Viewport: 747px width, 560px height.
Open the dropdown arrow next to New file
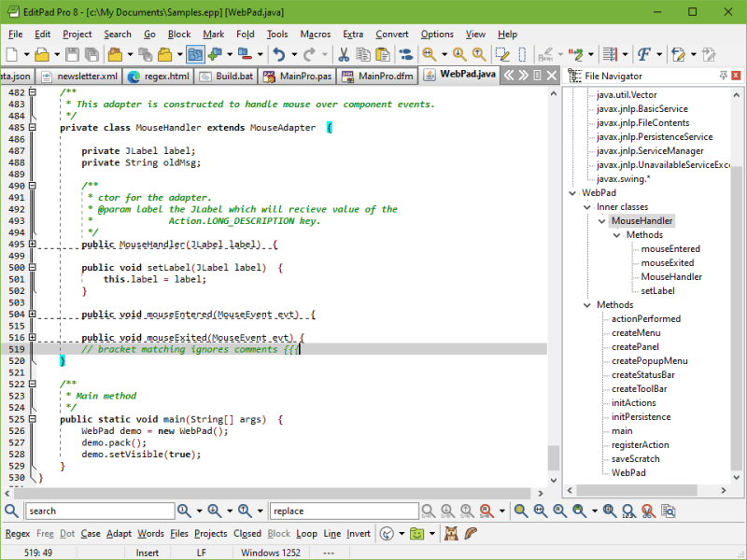26,54
